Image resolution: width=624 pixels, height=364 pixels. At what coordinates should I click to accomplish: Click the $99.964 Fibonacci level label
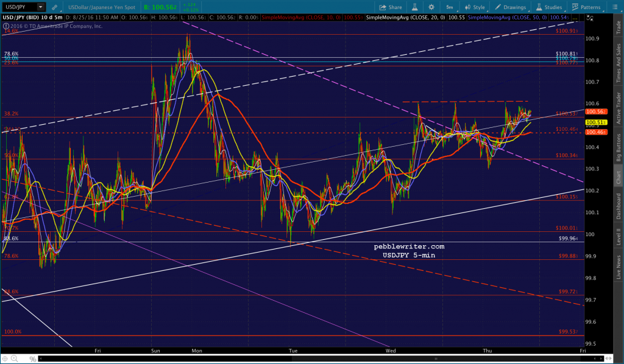[569, 239]
